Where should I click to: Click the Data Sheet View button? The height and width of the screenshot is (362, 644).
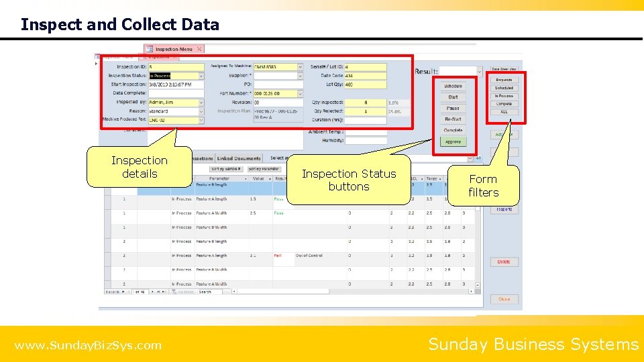[x=504, y=69]
